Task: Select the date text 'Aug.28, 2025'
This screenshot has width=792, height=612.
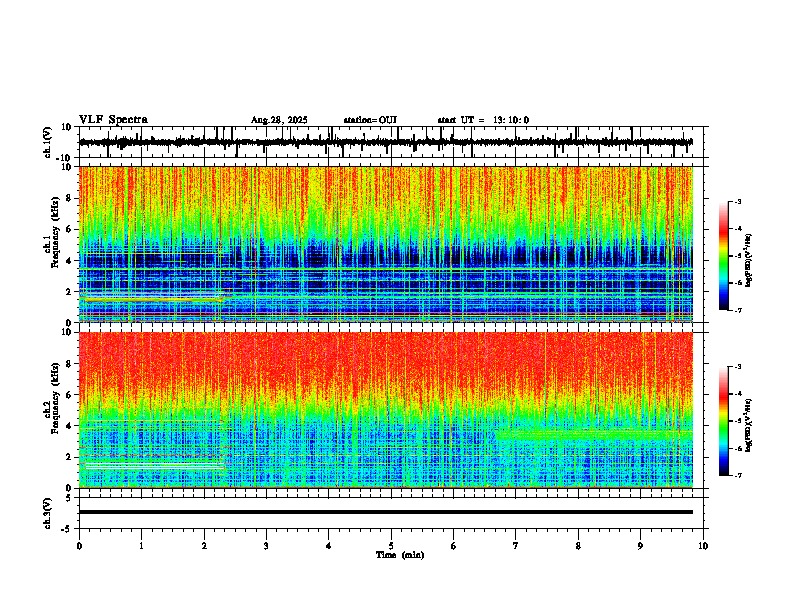Action: click(x=279, y=120)
